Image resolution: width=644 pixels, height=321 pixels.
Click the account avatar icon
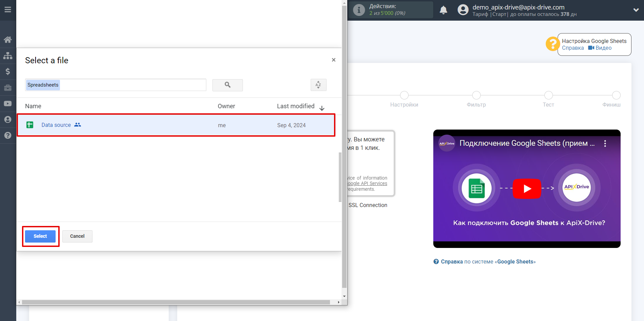tap(463, 10)
